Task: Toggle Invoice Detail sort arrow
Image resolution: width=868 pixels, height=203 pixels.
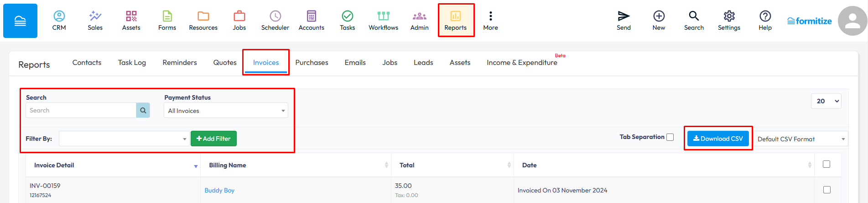Action: pos(196,166)
